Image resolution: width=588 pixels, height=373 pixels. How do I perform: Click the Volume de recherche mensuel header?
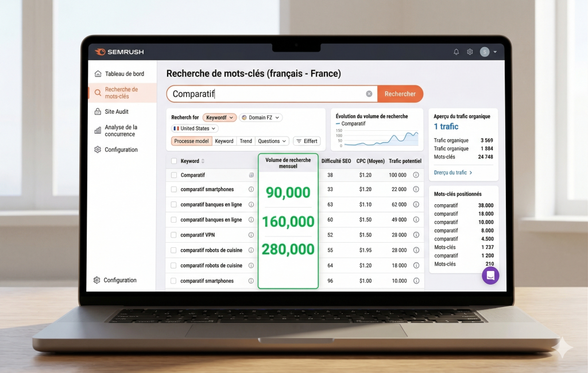point(288,163)
